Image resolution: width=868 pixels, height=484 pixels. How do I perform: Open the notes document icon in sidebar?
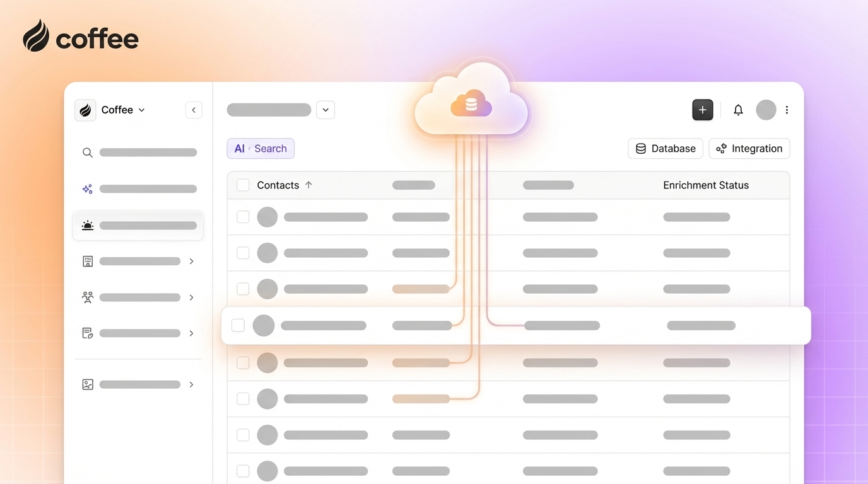(x=87, y=333)
